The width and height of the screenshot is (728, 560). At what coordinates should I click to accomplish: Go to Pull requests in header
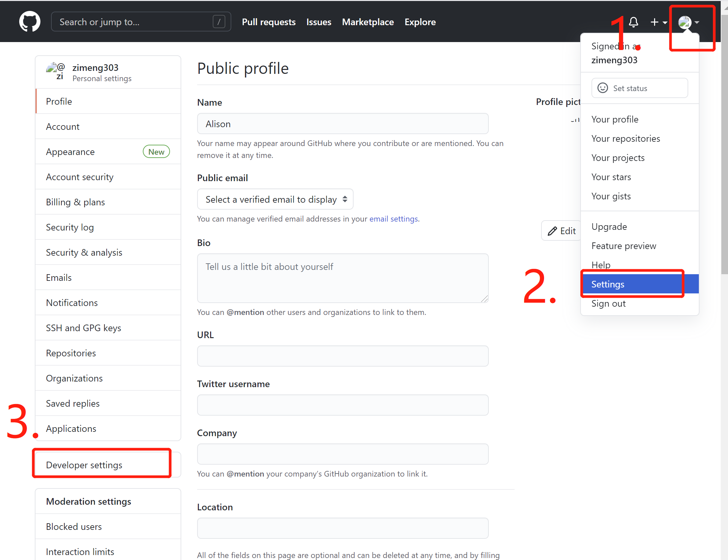[269, 22]
